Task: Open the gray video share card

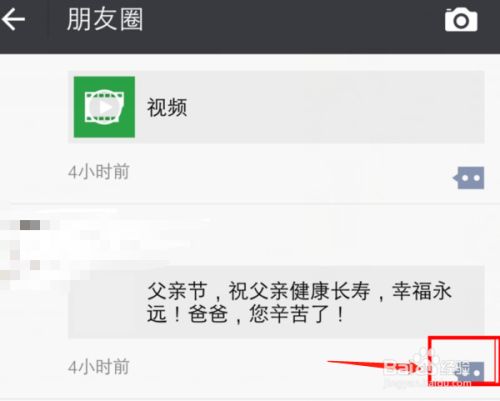Action: point(276,107)
